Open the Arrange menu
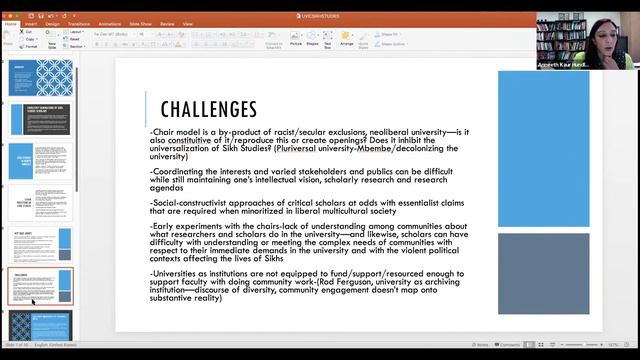The width and height of the screenshot is (640, 360). (347, 39)
